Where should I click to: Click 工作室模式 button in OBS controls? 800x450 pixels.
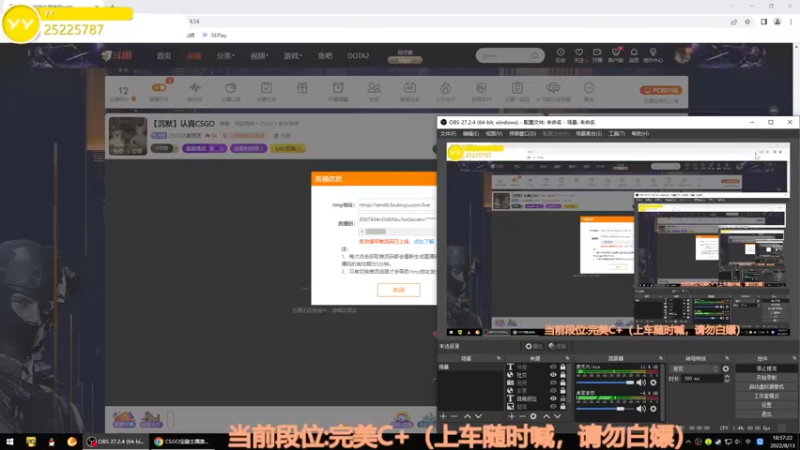(x=766, y=396)
